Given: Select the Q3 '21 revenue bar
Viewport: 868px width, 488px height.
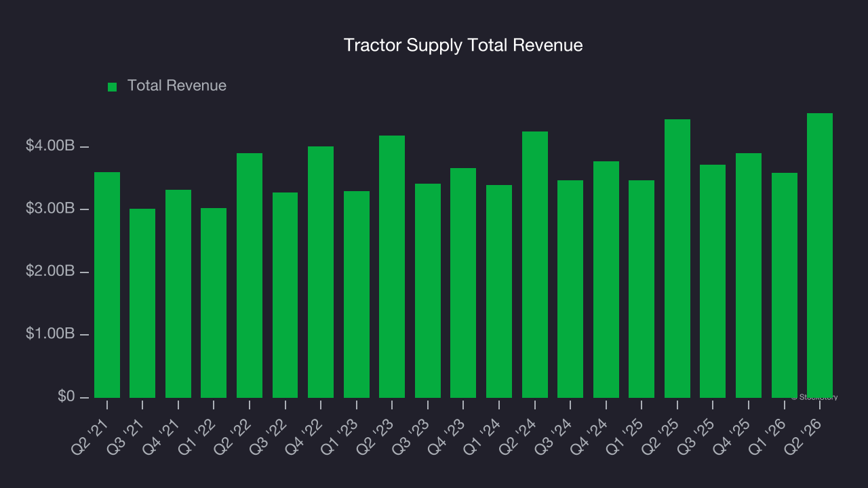Looking at the screenshot, I should 142,303.
